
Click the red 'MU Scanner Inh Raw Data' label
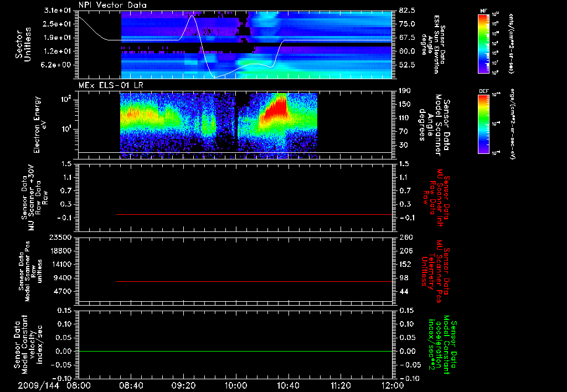tap(436, 198)
